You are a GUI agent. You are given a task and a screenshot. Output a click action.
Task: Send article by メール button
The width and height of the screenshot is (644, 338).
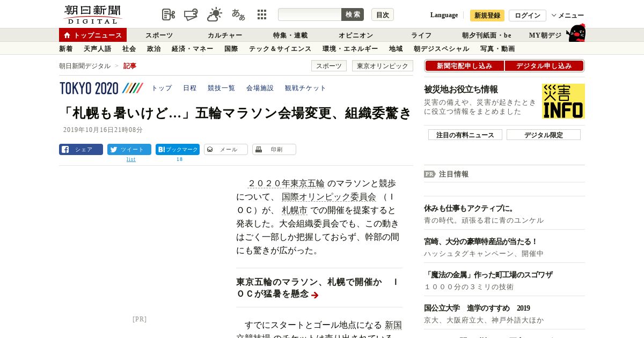[226, 150]
